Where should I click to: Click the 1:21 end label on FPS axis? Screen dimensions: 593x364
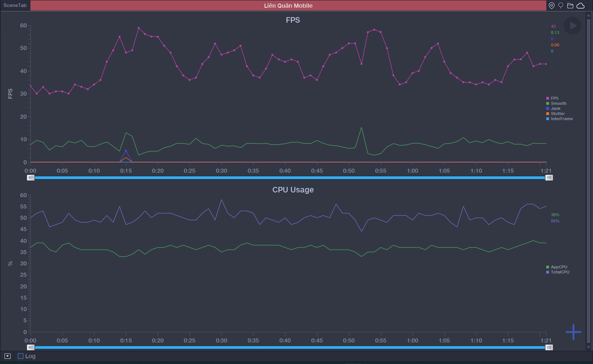[x=546, y=171]
